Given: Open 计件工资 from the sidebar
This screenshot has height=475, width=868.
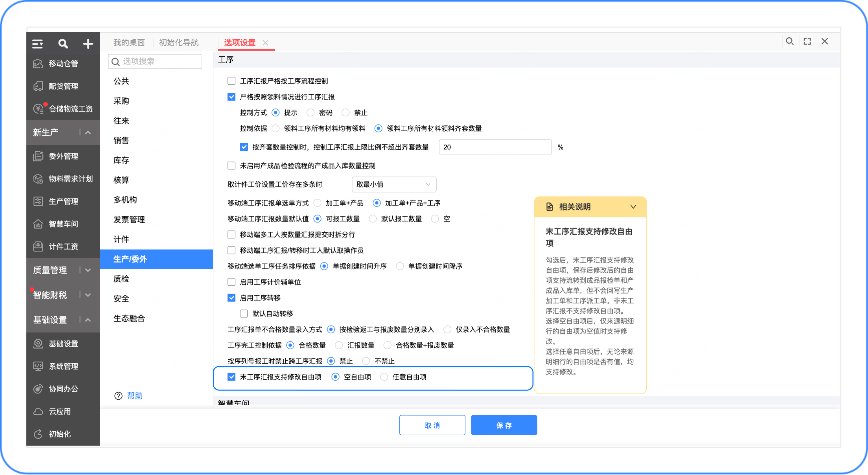Looking at the screenshot, I should (63, 247).
